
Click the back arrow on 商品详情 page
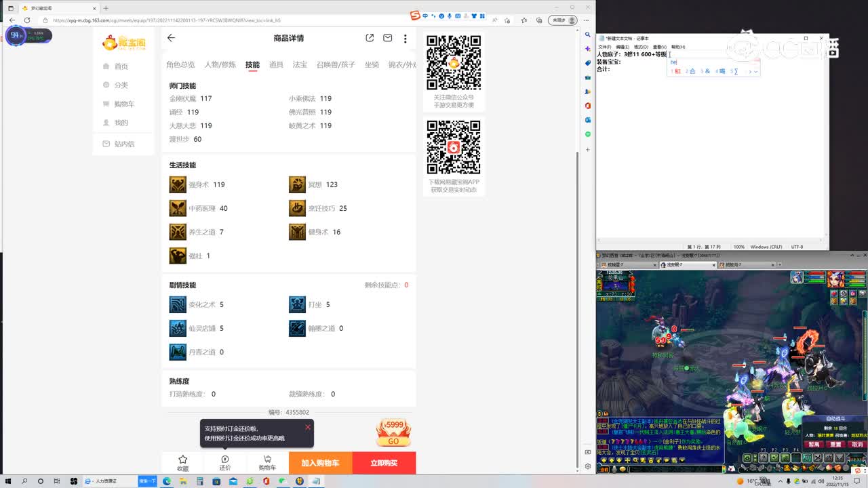click(171, 38)
